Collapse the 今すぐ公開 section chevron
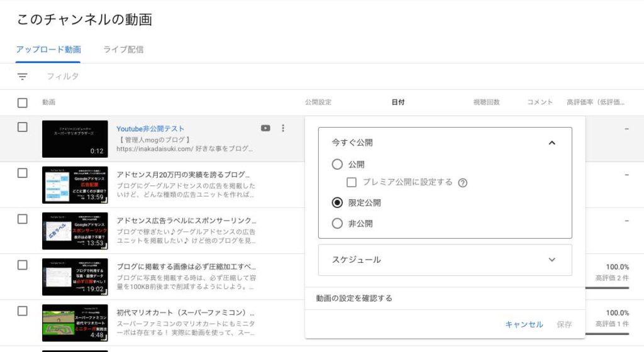 pos(552,143)
